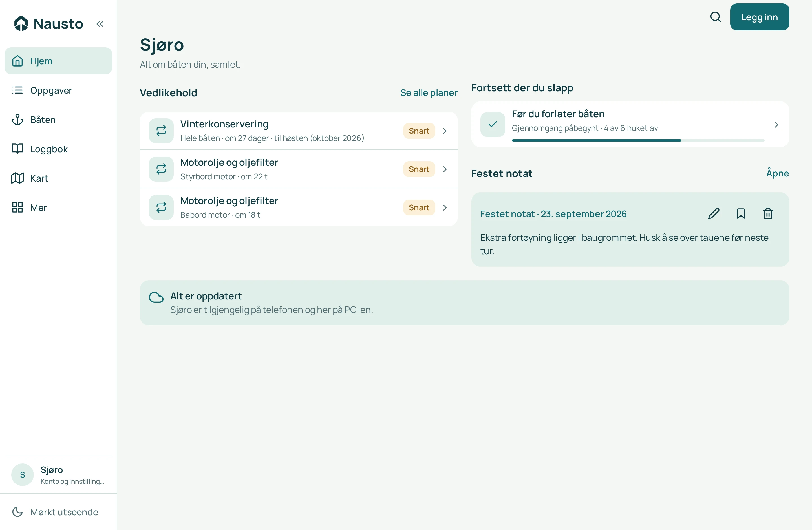Click Alt er oppdatert banner text

tap(206, 296)
